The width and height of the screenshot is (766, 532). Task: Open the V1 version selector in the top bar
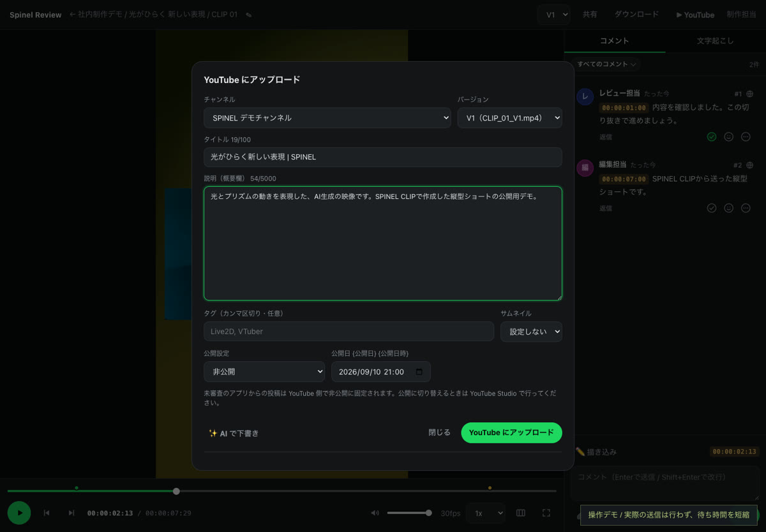pos(553,15)
